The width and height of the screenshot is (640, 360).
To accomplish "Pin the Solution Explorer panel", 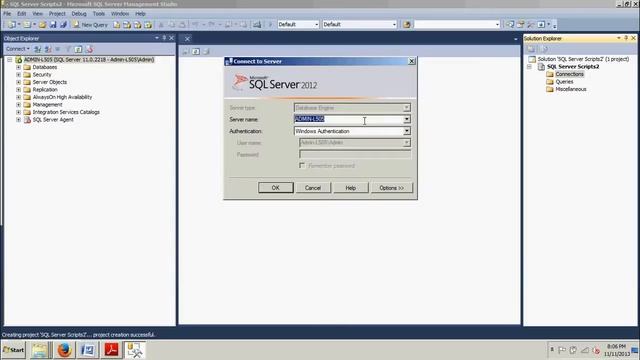I will [x=626, y=38].
